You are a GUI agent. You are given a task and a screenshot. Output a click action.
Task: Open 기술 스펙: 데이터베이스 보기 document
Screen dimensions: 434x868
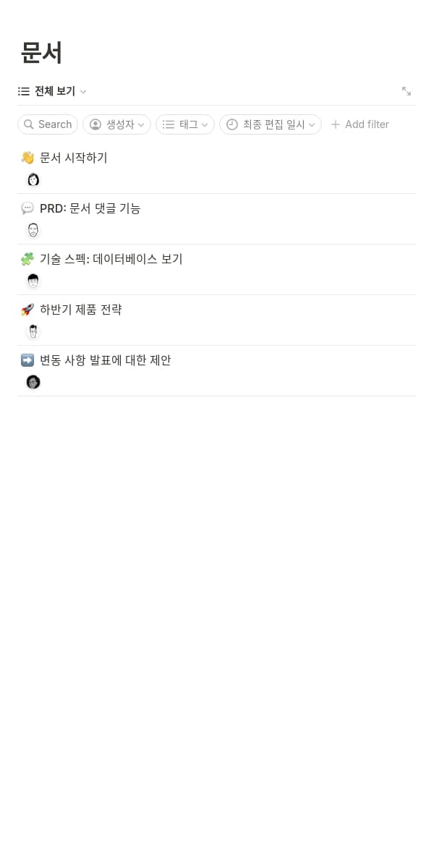click(111, 259)
